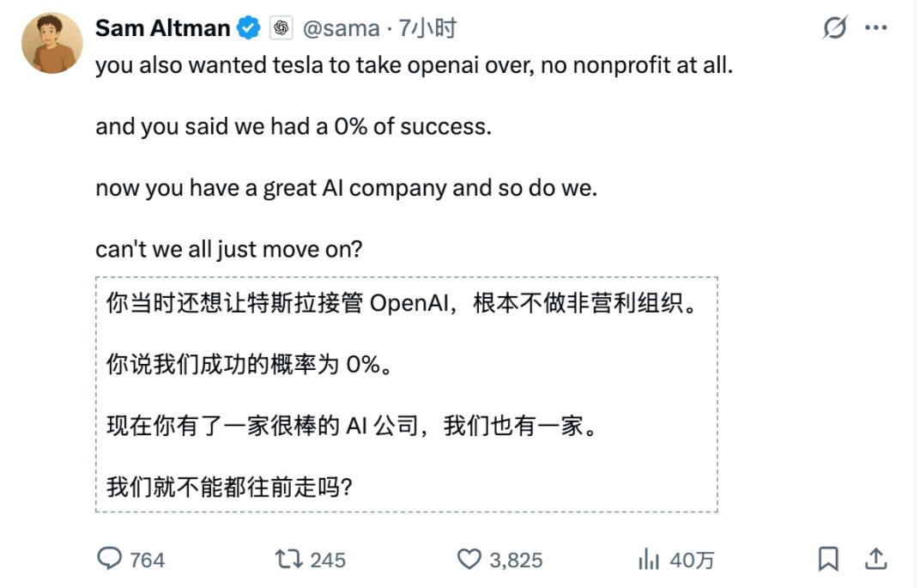Click the 245 reposts count
920x588 pixels.
point(328,561)
